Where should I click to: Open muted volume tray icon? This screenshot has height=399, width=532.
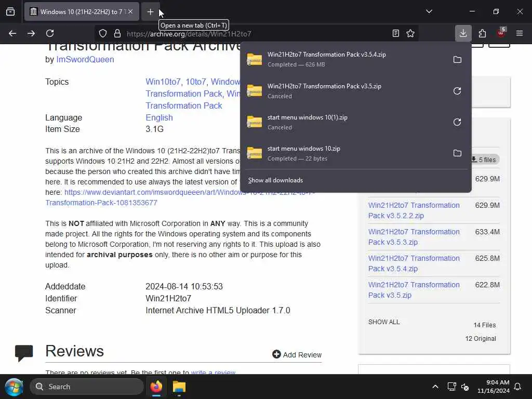point(465,387)
